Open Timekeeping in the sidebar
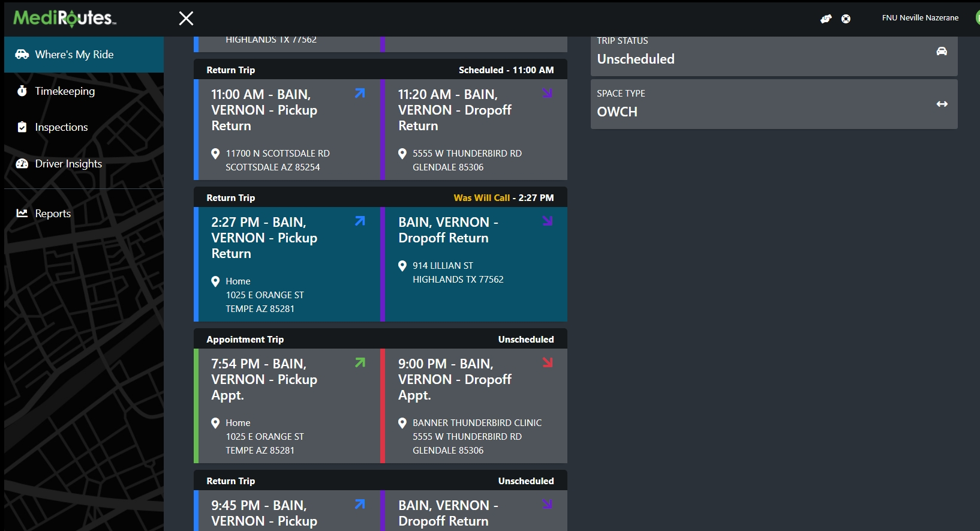The width and height of the screenshot is (980, 531). click(x=84, y=91)
